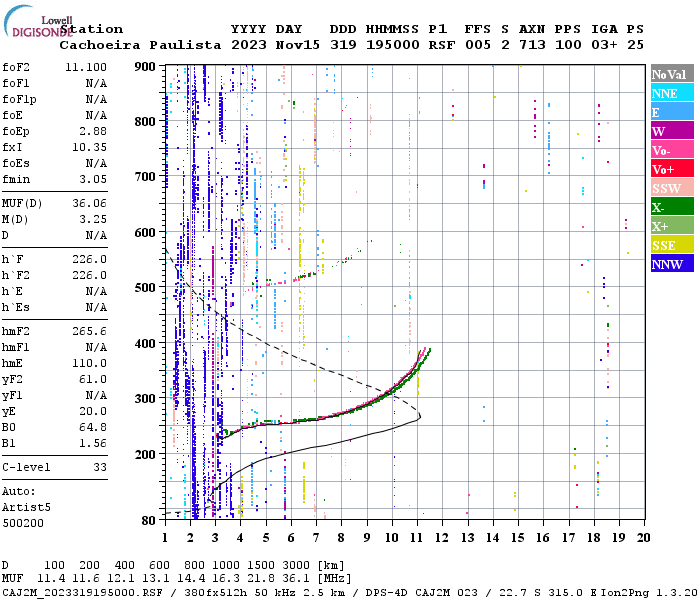700x600 pixels.
Task: Click the C-level value 33
Action: pyautogui.click(x=100, y=467)
